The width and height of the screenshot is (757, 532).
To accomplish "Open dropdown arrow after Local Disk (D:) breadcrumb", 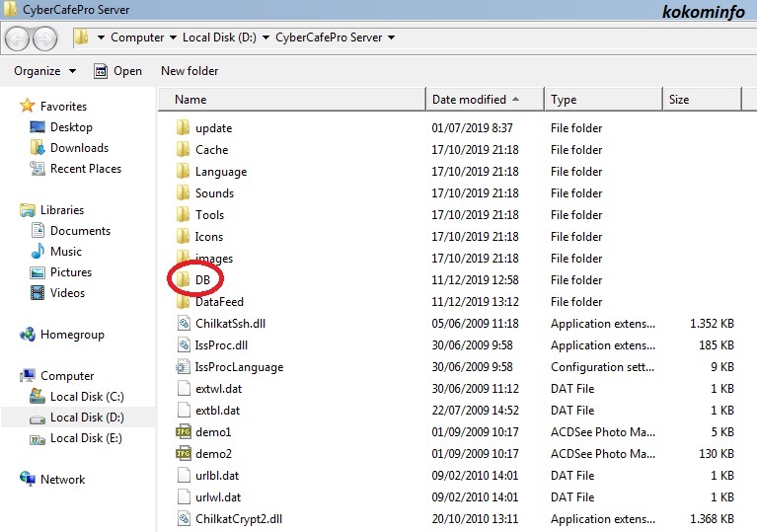I will [265, 38].
